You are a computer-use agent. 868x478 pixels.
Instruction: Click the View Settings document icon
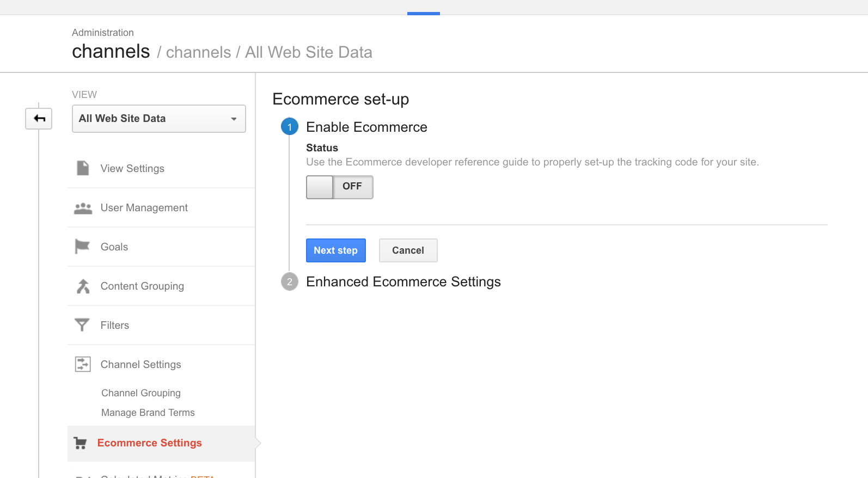point(83,168)
